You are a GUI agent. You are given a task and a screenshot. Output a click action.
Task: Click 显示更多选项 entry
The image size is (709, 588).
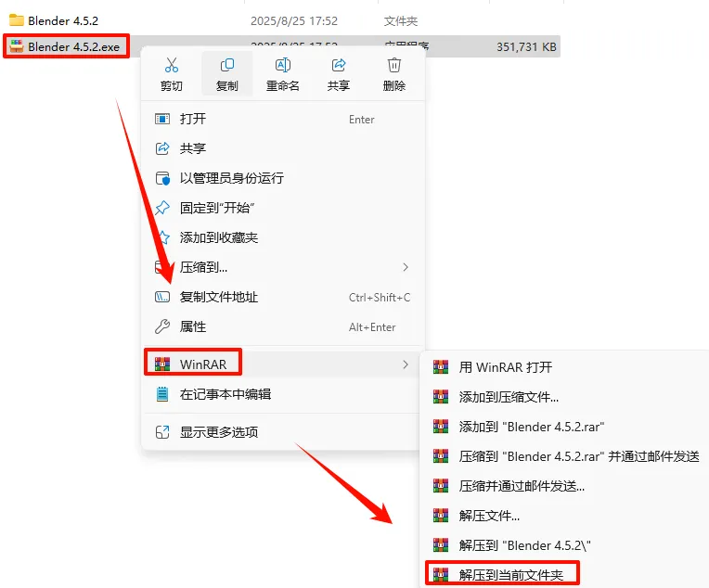[x=283, y=432]
